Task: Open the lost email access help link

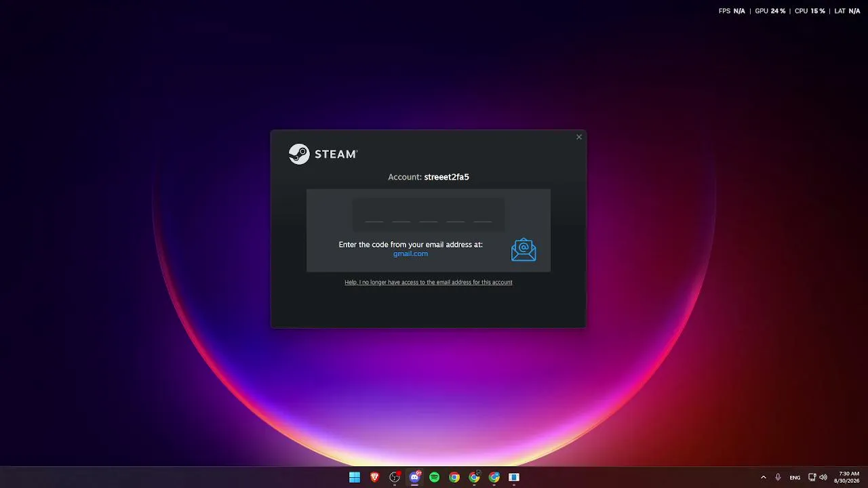Action: click(429, 282)
